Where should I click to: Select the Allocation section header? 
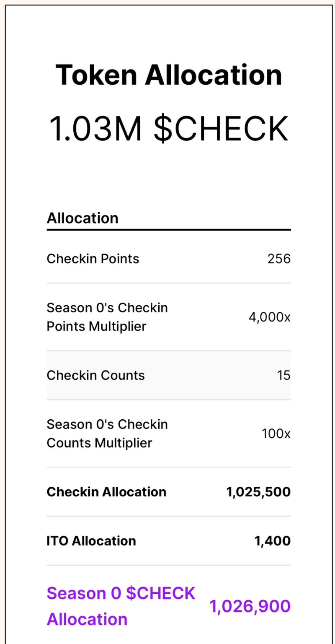(82, 218)
